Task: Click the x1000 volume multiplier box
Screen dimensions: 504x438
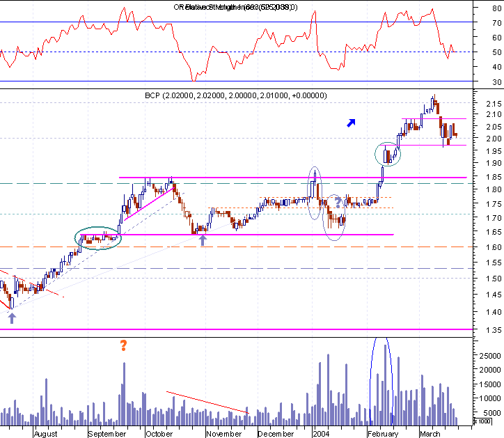Action: [483, 421]
